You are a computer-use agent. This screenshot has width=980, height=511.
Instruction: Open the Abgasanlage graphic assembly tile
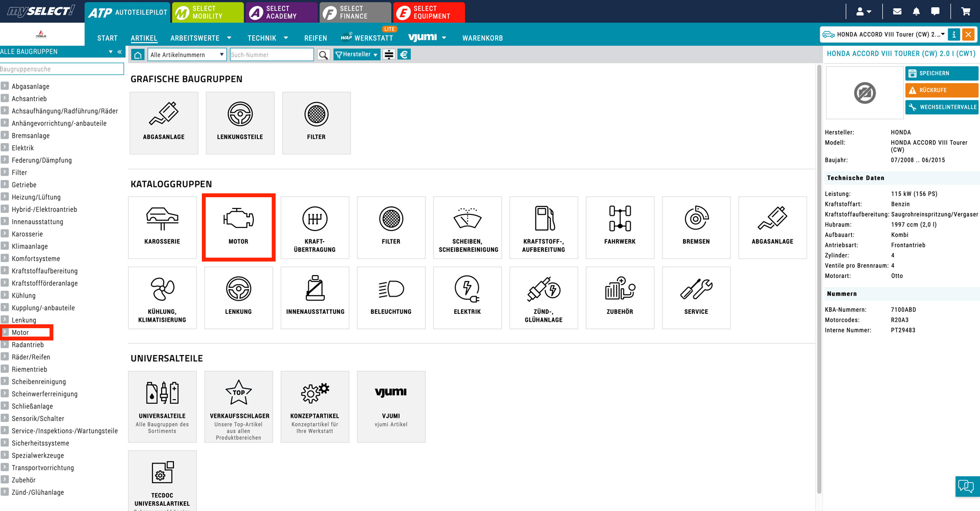(x=164, y=123)
